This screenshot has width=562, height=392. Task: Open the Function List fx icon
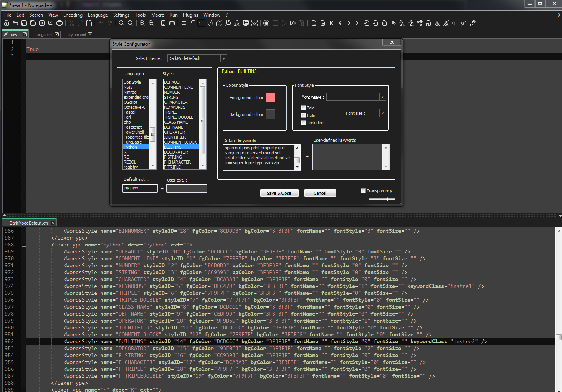tap(237, 23)
